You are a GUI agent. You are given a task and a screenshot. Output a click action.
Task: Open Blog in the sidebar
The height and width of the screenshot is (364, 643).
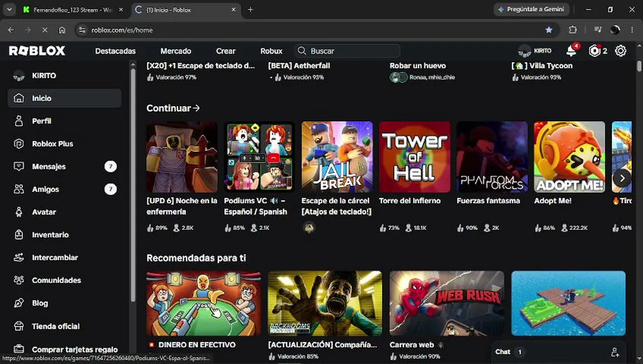coord(64,303)
